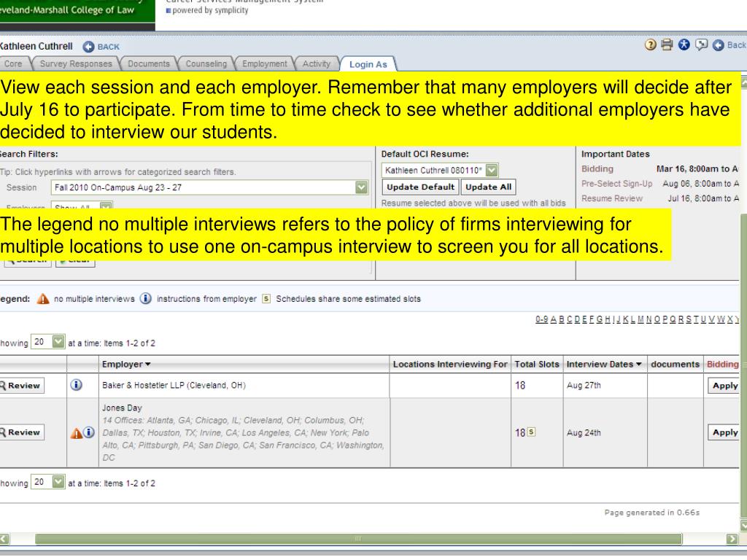The height and width of the screenshot is (560, 747).
Task: Open the Counseling tab
Action: 206,64
